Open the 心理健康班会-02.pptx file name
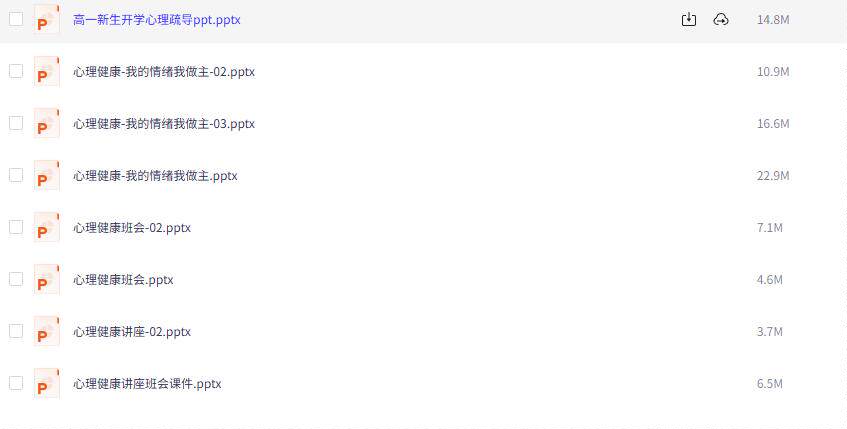The width and height of the screenshot is (847, 429). [132, 228]
